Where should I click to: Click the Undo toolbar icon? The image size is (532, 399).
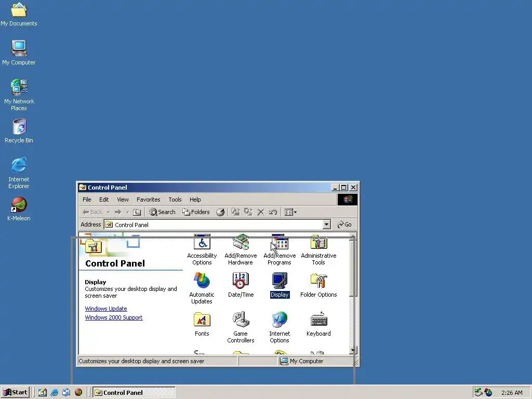click(x=273, y=212)
